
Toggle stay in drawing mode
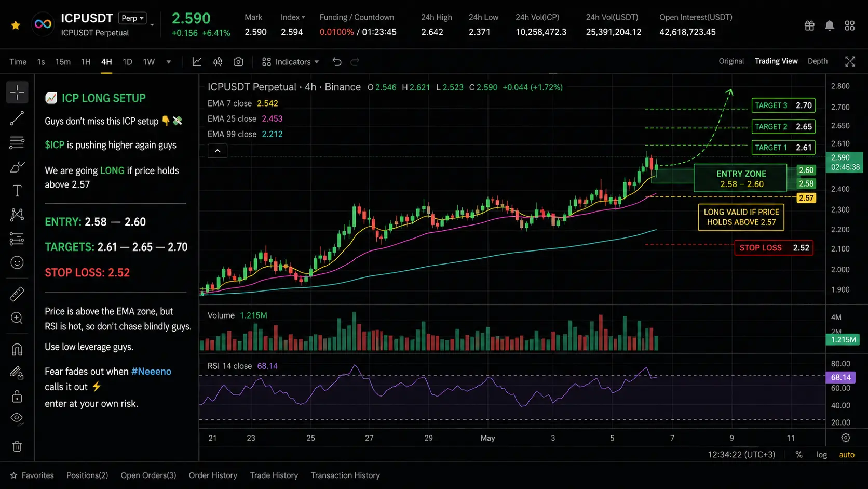coord(17,373)
